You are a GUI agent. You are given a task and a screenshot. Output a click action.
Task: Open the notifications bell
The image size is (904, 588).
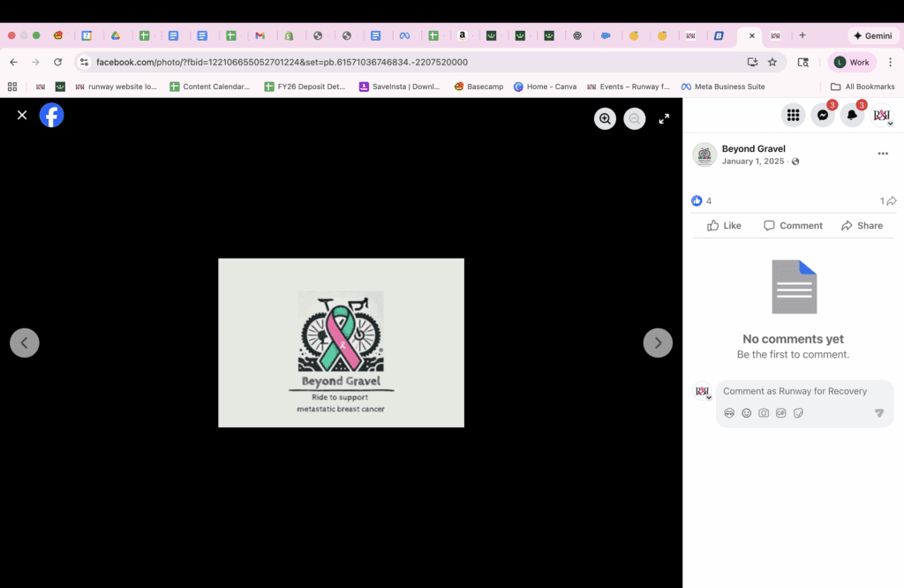coord(852,116)
